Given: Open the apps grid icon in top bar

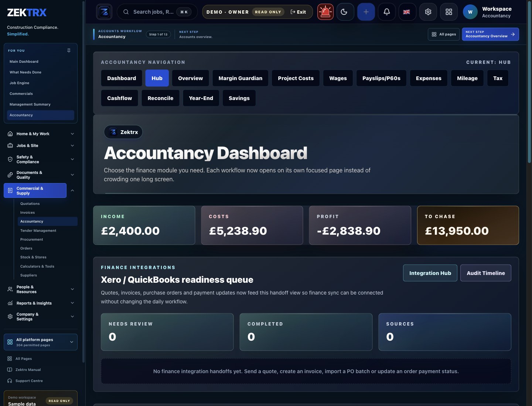Looking at the screenshot, I should tap(449, 12).
